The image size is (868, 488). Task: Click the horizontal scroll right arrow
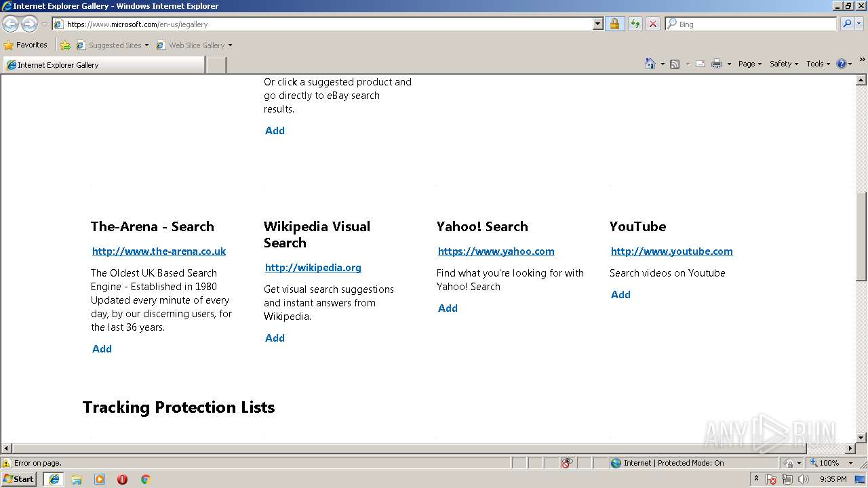click(x=850, y=449)
